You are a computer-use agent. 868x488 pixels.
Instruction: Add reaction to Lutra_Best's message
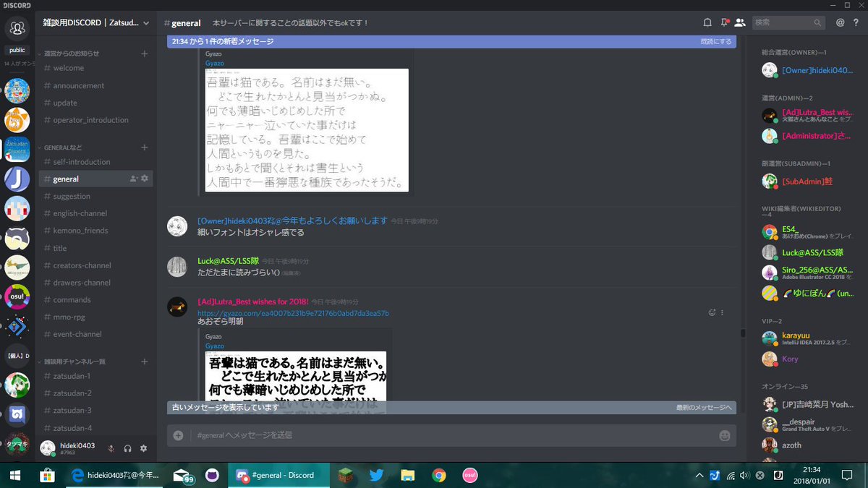click(712, 313)
